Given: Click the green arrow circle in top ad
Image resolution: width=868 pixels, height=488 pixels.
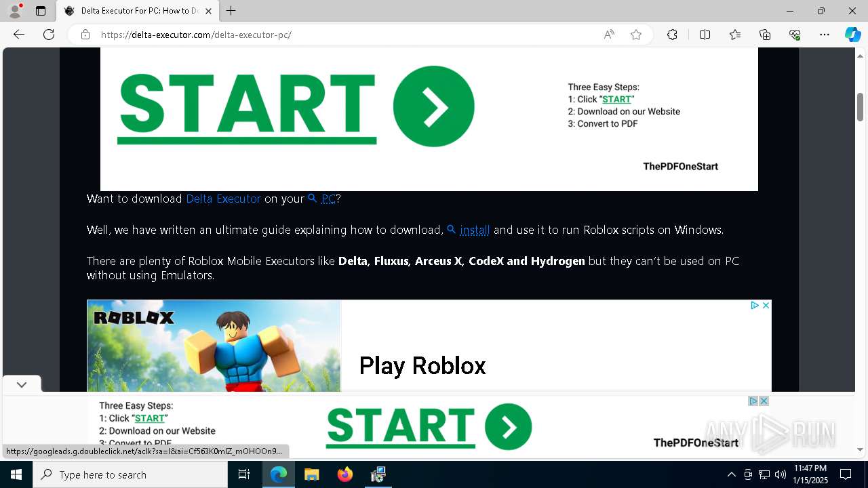Looking at the screenshot, I should point(434,106).
